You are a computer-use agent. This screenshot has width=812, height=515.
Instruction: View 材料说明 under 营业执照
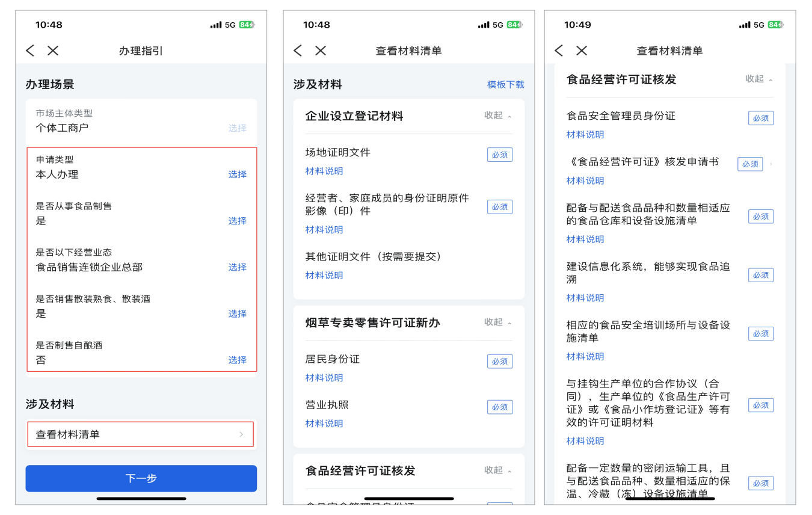(324, 424)
